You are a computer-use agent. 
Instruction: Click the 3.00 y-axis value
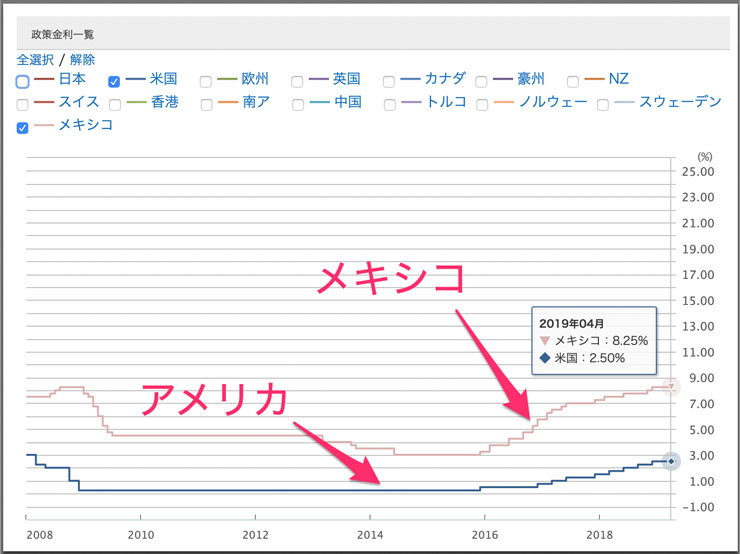tap(702, 456)
